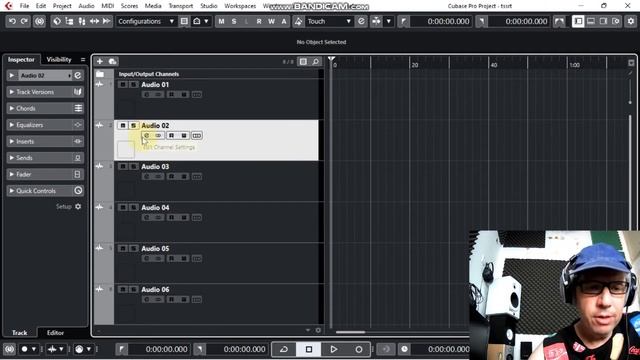Viewport: 640px width, 360px height.
Task: Click the track presets icon beside plus
Action: coord(113,62)
